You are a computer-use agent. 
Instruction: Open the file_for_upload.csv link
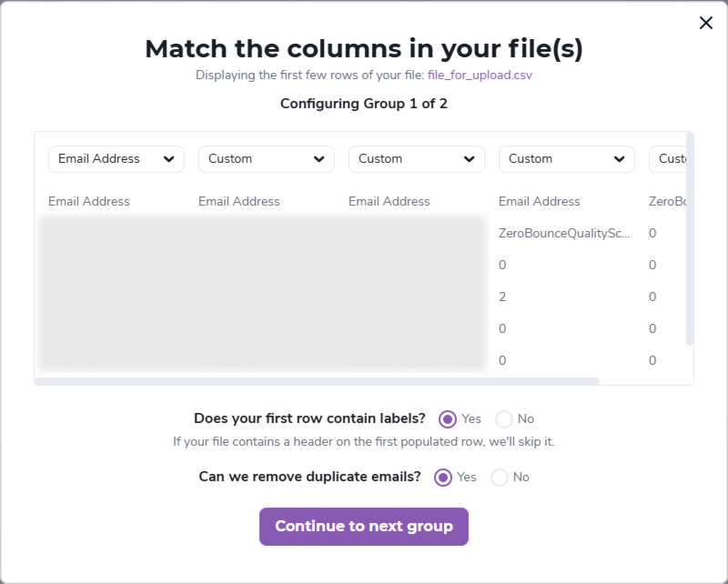click(481, 75)
